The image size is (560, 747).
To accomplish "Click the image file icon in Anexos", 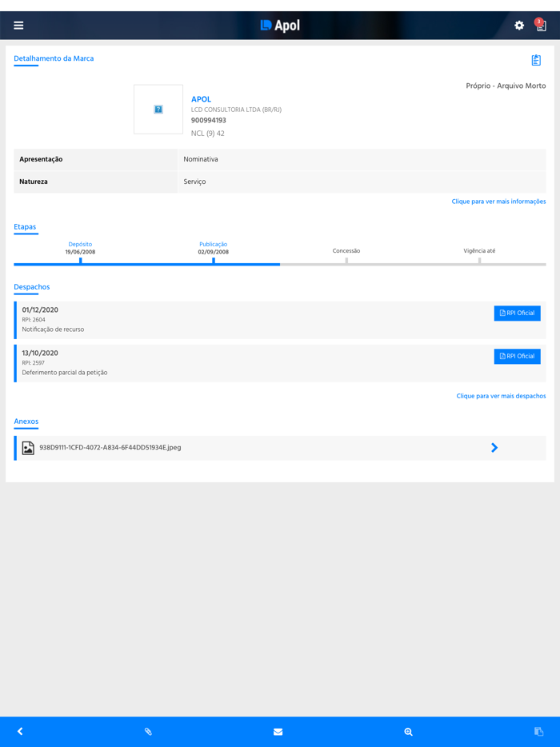I will 28,448.
